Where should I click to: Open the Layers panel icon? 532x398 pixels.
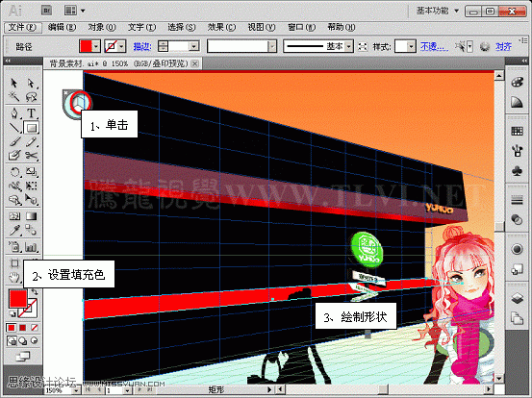(x=517, y=298)
